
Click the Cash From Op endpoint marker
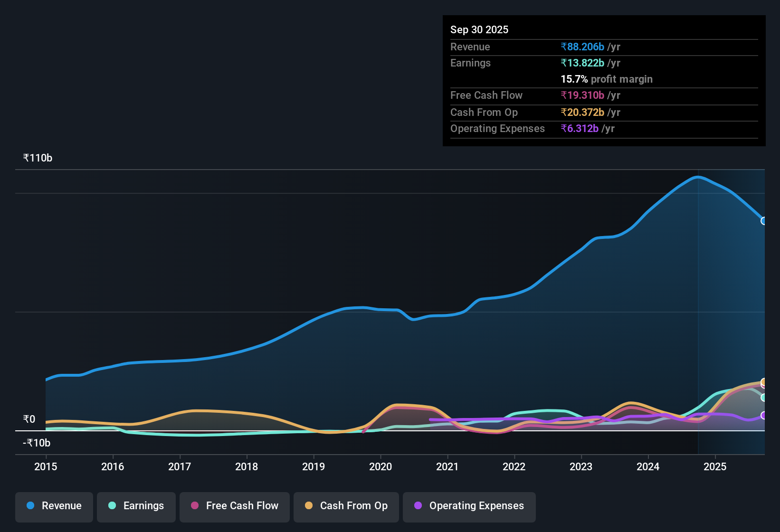pyautogui.click(x=763, y=382)
